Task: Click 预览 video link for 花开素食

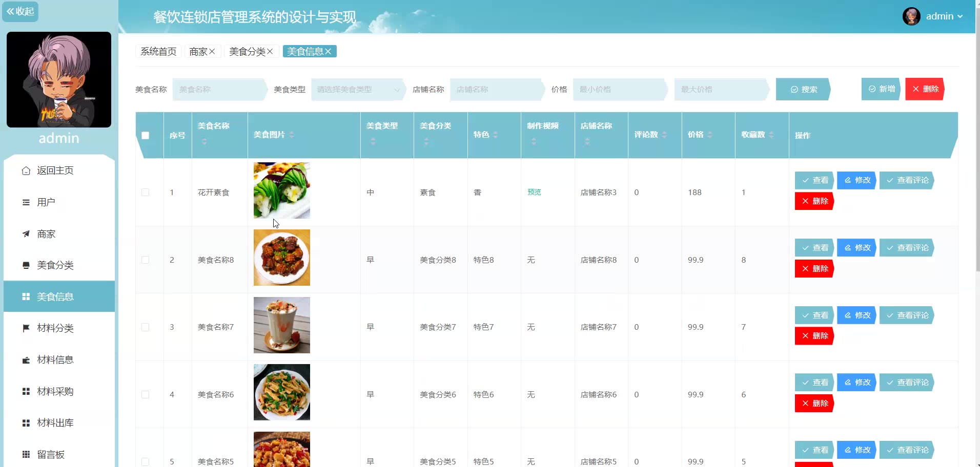Action: 534,192
